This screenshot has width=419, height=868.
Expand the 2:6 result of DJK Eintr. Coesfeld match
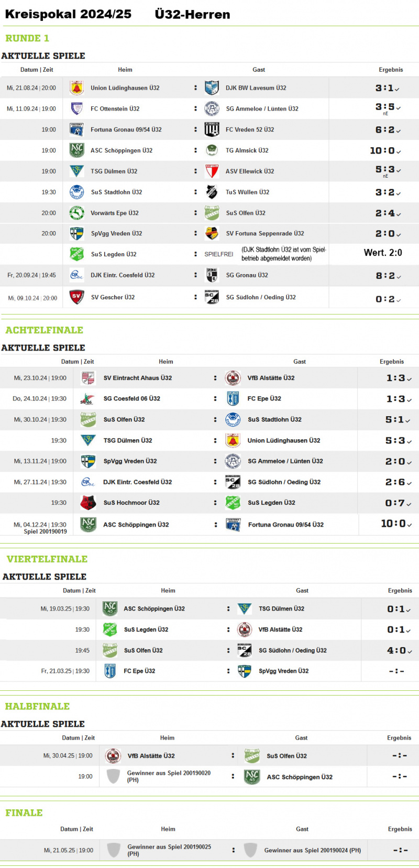pos(399,482)
